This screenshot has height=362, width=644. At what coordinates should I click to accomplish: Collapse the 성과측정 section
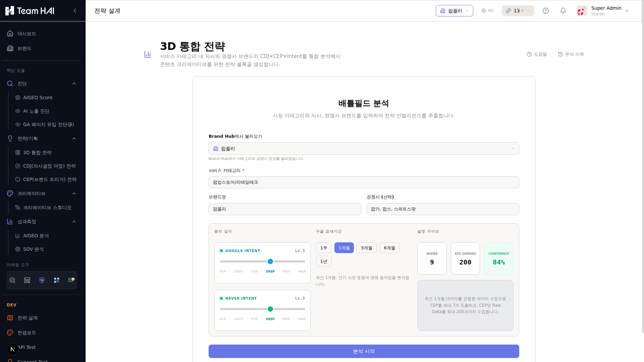coord(74,222)
